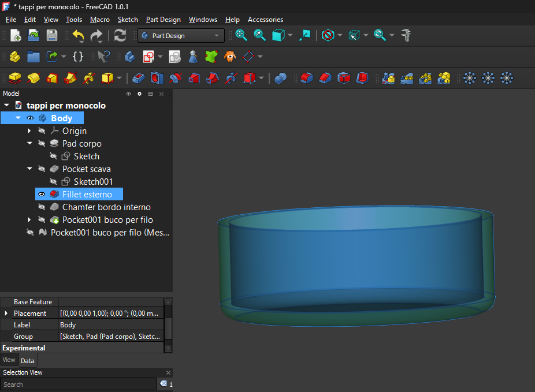Click the Create sketch icon

tap(148, 57)
